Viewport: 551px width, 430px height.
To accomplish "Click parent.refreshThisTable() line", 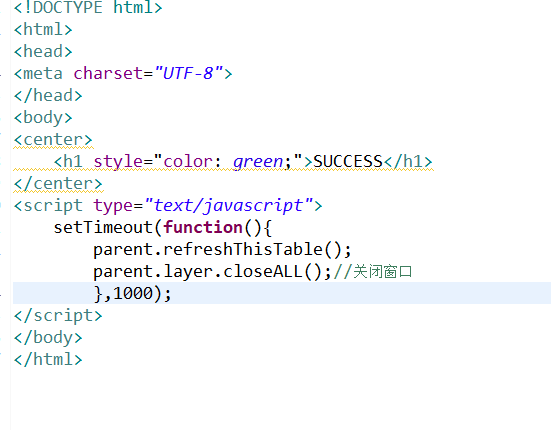I will pos(222,250).
